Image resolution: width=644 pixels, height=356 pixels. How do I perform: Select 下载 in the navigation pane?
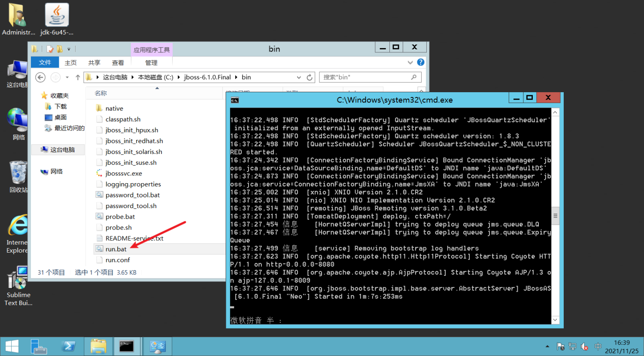tap(61, 106)
